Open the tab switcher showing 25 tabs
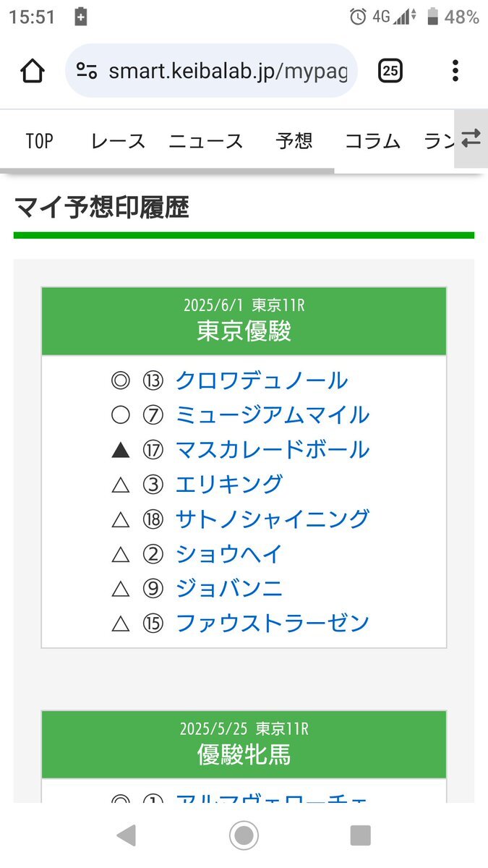Screen dimensions: 488x868 (390, 71)
